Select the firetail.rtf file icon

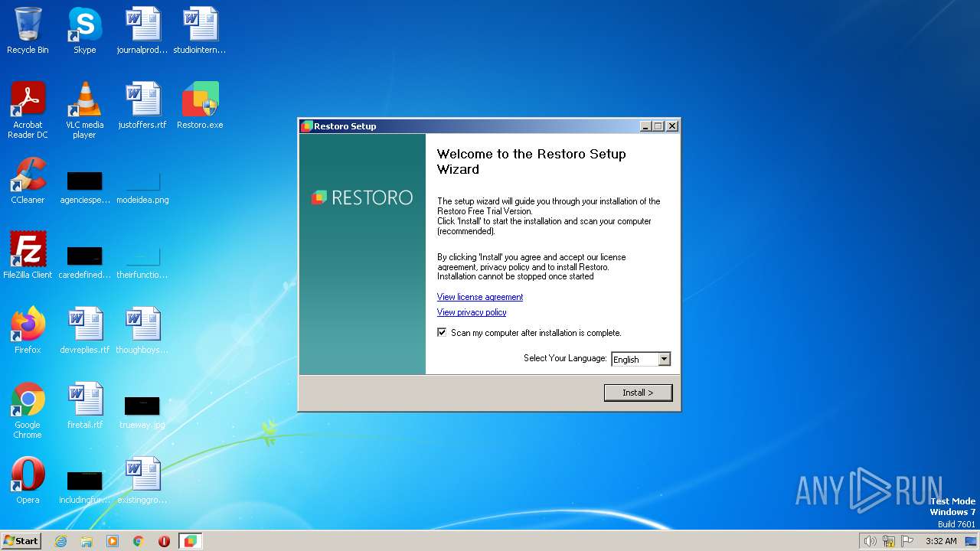(84, 406)
